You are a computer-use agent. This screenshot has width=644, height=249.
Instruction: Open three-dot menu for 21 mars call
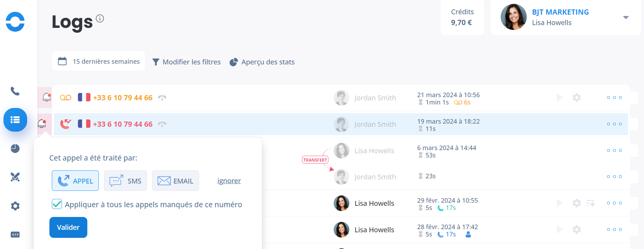614,98
